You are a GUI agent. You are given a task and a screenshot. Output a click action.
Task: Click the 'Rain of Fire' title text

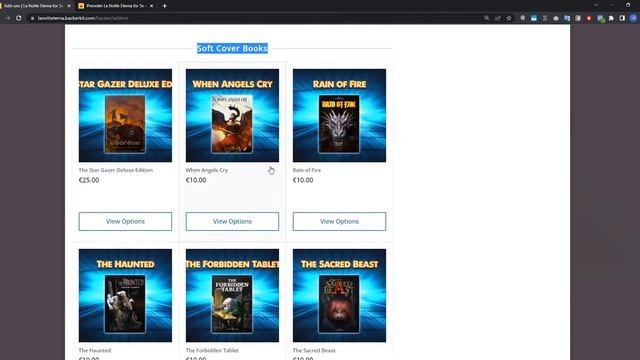pyautogui.click(x=307, y=170)
